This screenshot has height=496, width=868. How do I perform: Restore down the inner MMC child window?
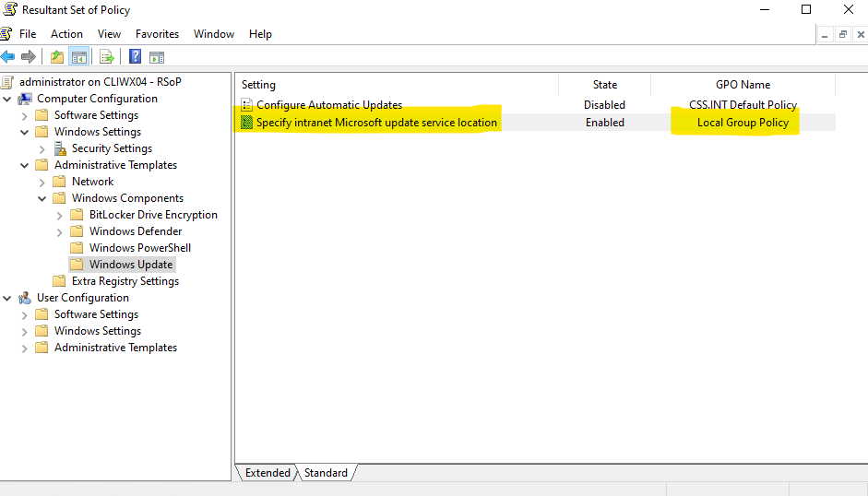click(842, 34)
